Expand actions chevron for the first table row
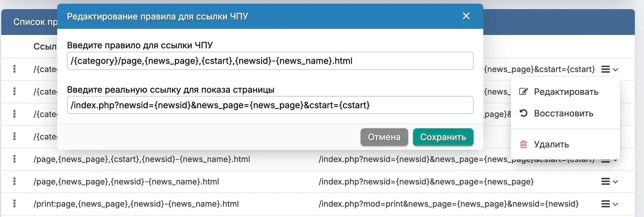 (x=615, y=70)
